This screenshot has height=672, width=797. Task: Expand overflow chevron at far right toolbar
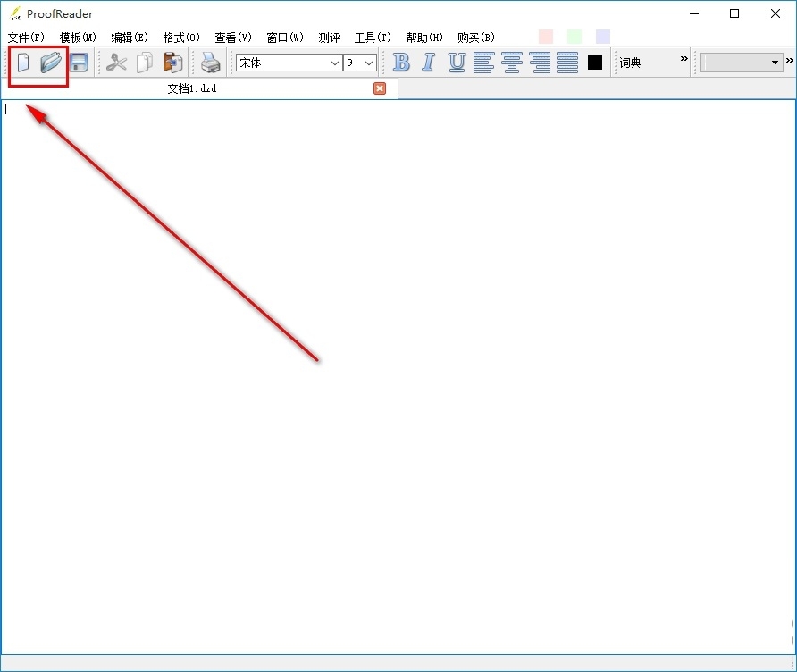tap(789, 61)
